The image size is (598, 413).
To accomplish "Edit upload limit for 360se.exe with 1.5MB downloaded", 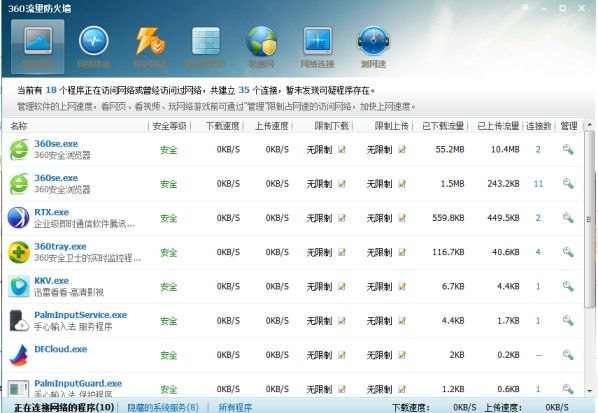I will [x=402, y=184].
